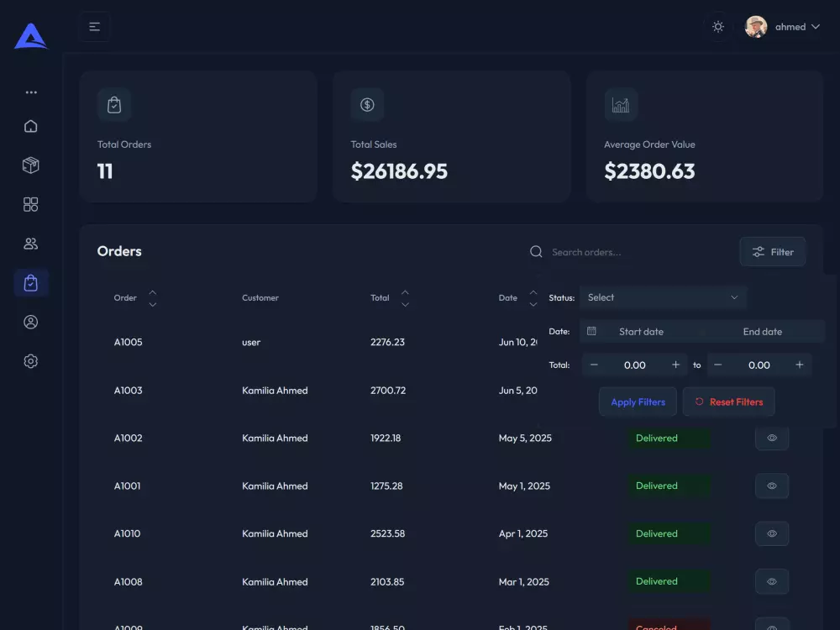Sort the Order column ascending

(x=153, y=292)
